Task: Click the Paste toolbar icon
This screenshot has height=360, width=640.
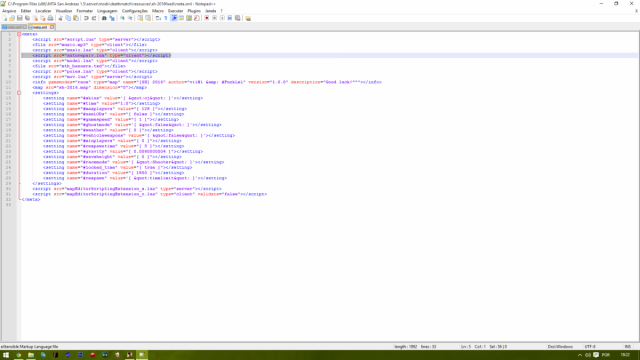Action: 76,18
